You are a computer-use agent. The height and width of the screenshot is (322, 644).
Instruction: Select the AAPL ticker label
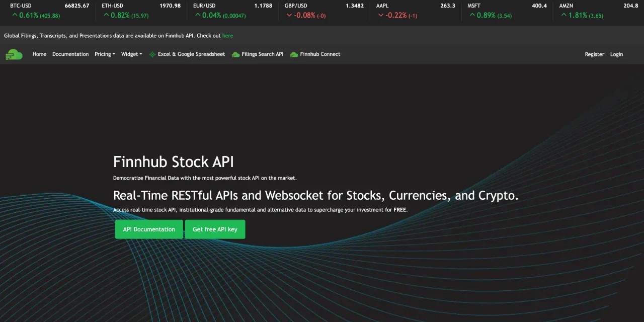pyautogui.click(x=382, y=6)
